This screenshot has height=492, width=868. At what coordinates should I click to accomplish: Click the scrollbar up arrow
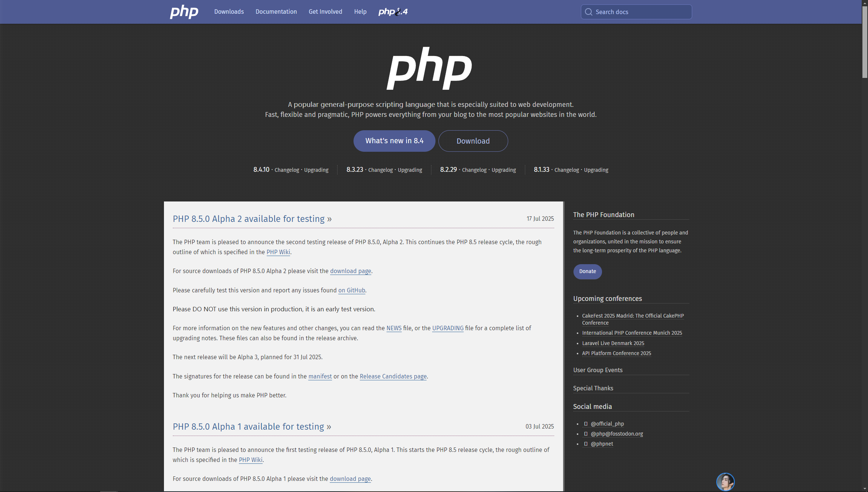click(865, 3)
